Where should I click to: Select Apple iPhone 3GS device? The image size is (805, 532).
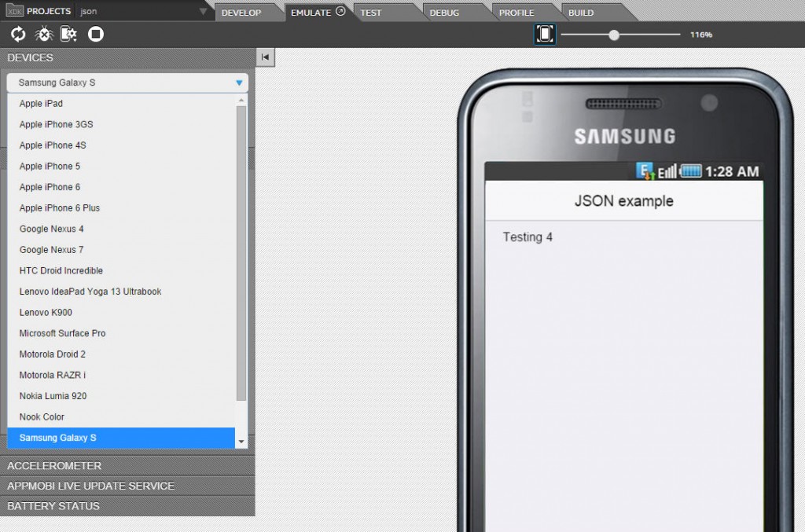pos(121,125)
